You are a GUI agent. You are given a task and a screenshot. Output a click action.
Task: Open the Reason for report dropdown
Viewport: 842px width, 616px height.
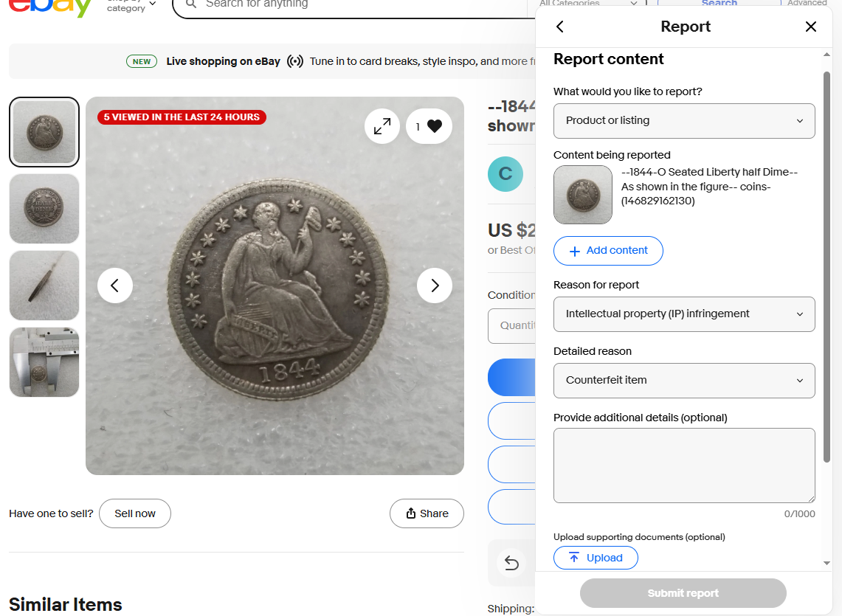(x=684, y=314)
